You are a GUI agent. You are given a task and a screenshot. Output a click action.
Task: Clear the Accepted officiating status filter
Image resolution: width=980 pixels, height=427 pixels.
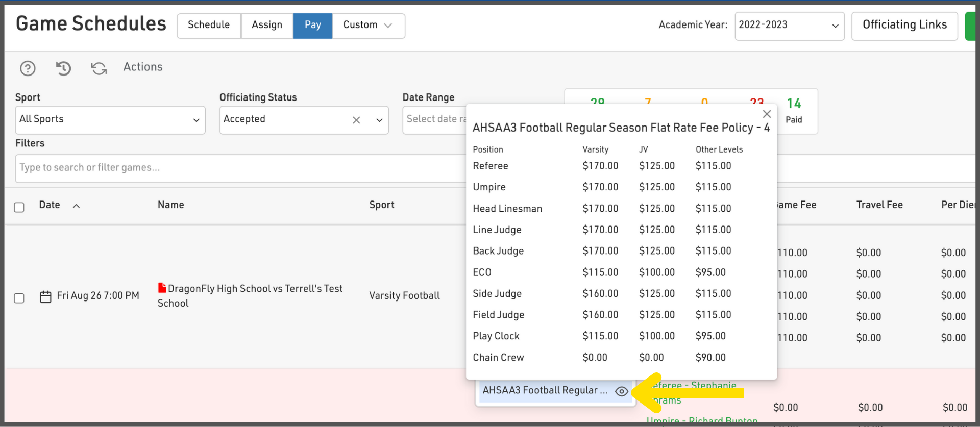356,120
